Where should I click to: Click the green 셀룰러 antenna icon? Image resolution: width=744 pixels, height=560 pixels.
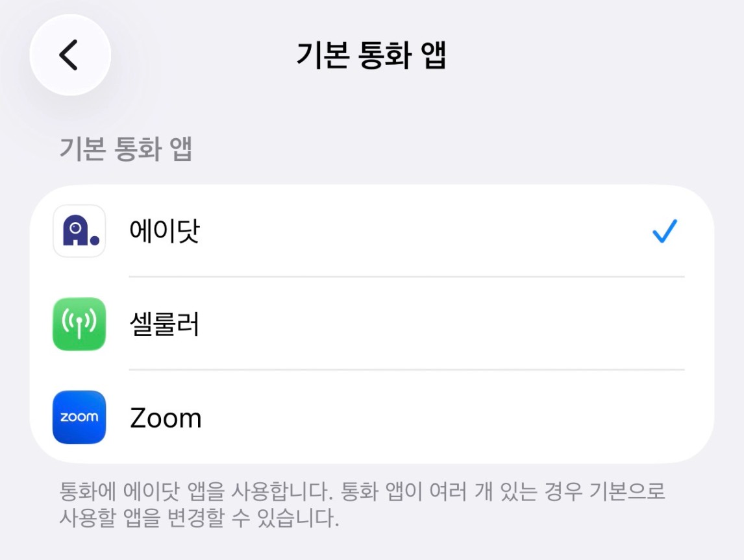[79, 324]
